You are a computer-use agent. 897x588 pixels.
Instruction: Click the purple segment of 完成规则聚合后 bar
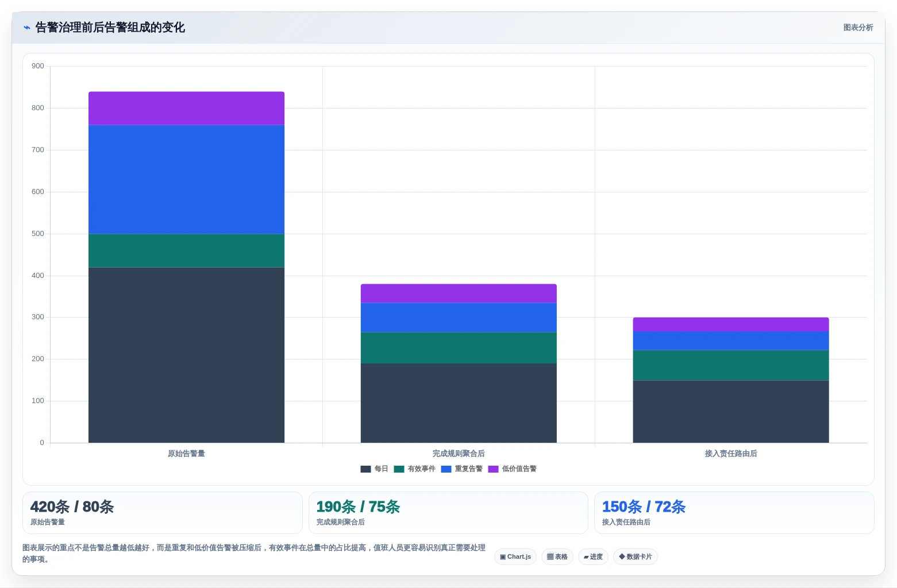[459, 293]
